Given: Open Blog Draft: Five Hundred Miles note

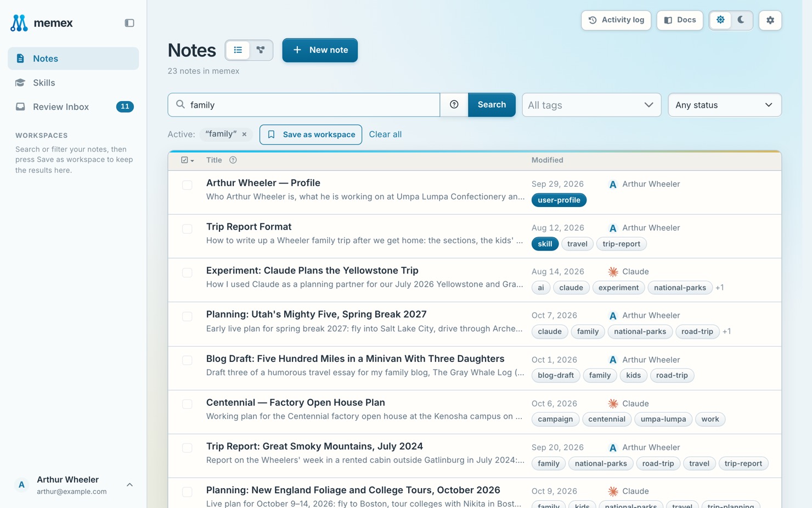Looking at the screenshot, I should 355,359.
